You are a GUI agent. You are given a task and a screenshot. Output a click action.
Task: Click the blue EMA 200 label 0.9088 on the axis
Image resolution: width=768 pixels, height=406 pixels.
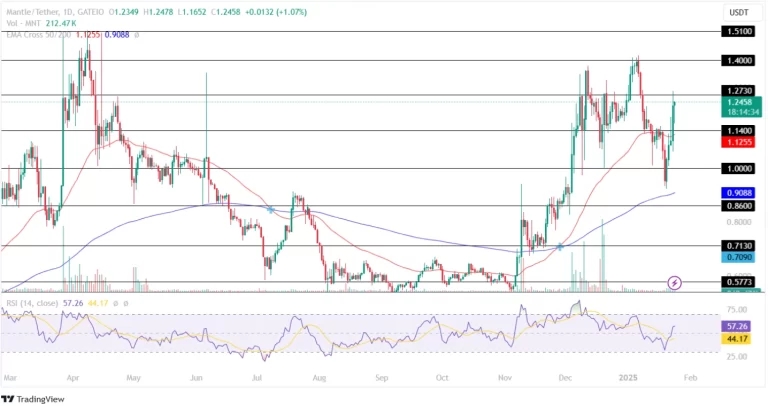click(738, 193)
